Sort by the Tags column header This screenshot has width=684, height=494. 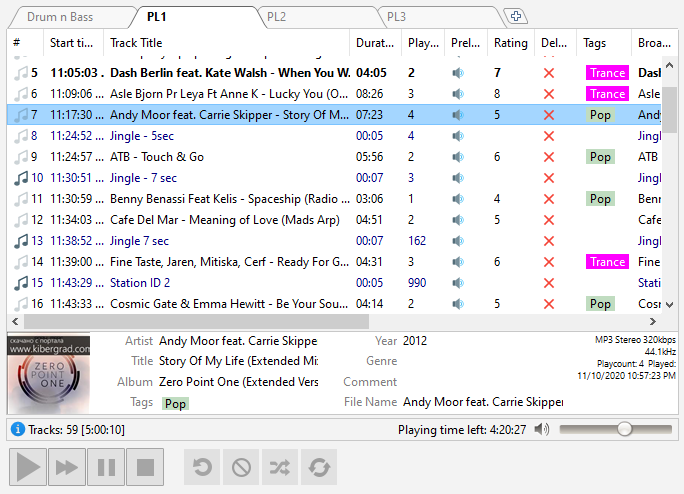click(604, 43)
